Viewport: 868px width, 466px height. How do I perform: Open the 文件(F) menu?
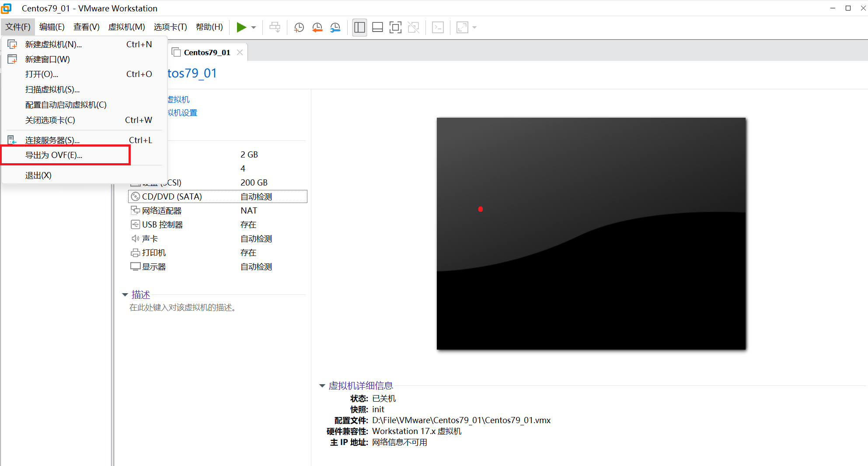[18, 27]
